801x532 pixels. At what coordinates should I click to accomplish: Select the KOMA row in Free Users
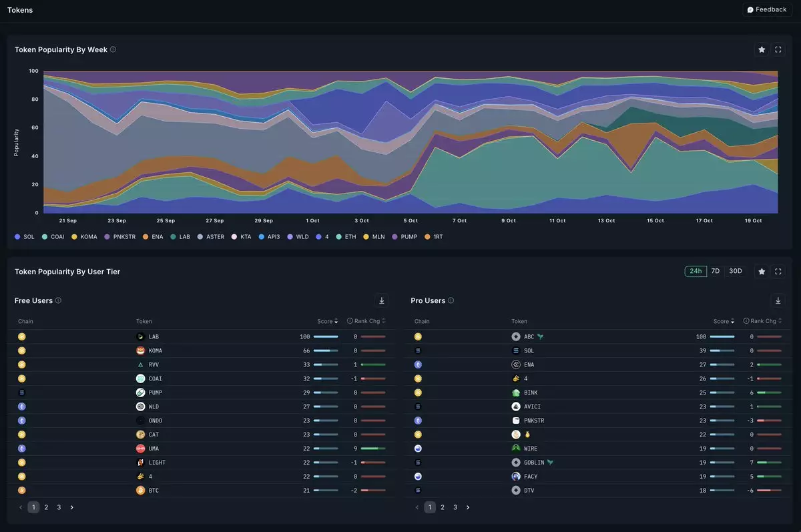[x=156, y=350]
